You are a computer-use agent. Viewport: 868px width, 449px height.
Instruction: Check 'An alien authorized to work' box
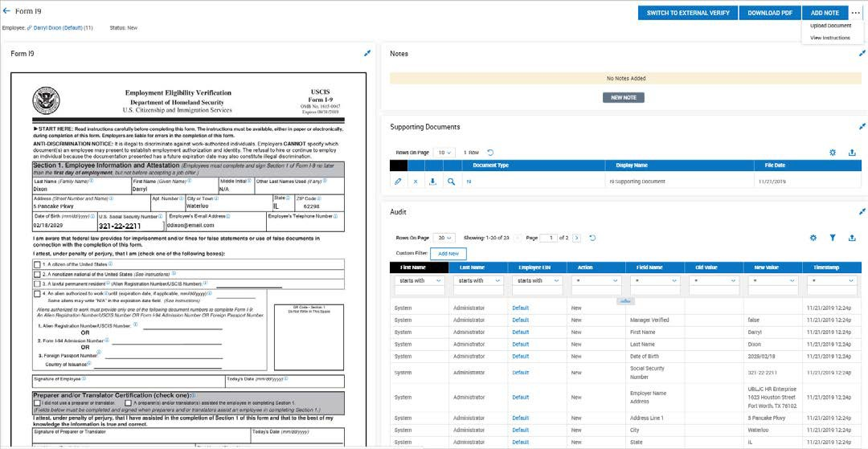coord(37,293)
